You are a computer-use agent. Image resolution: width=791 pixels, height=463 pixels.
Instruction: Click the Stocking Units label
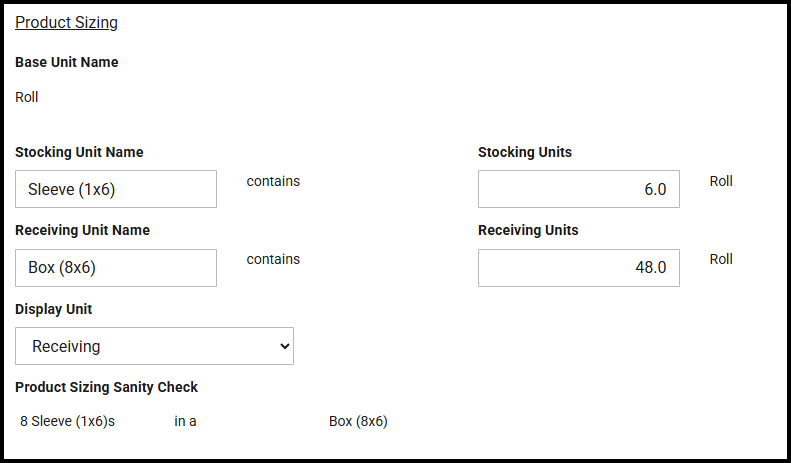(525, 152)
